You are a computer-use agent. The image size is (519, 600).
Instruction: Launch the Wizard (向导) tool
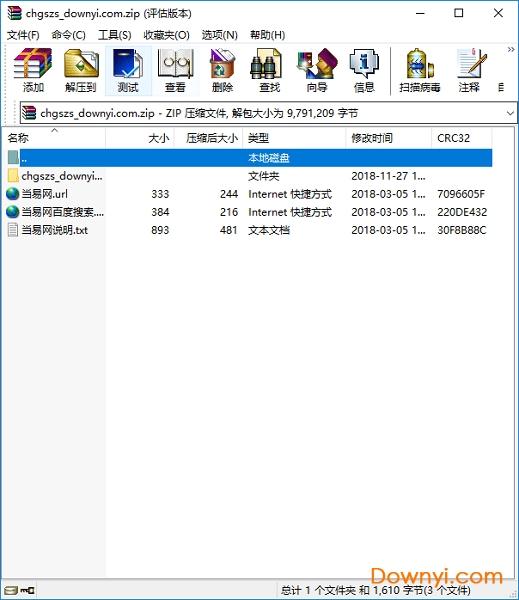pos(317,70)
